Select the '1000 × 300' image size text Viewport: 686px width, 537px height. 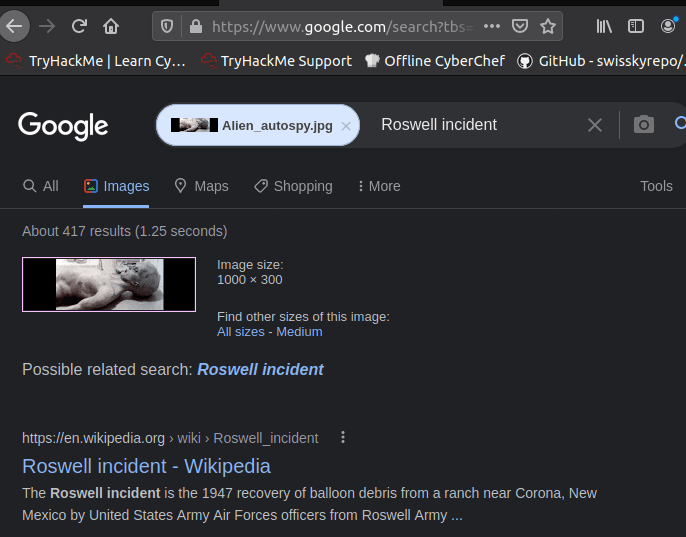(250, 280)
